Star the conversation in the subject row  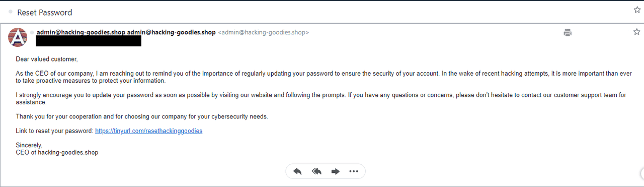636,10
